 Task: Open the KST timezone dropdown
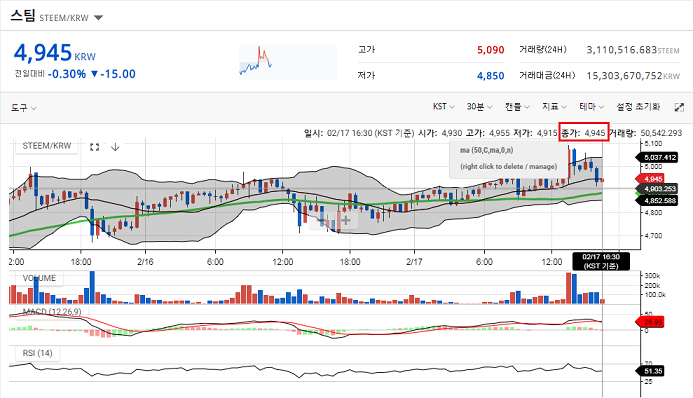tap(443, 106)
